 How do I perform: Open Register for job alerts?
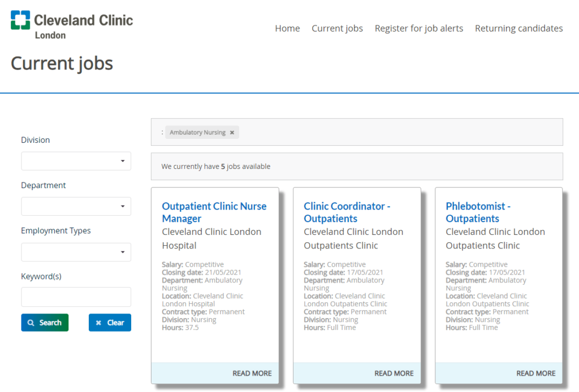pos(419,28)
